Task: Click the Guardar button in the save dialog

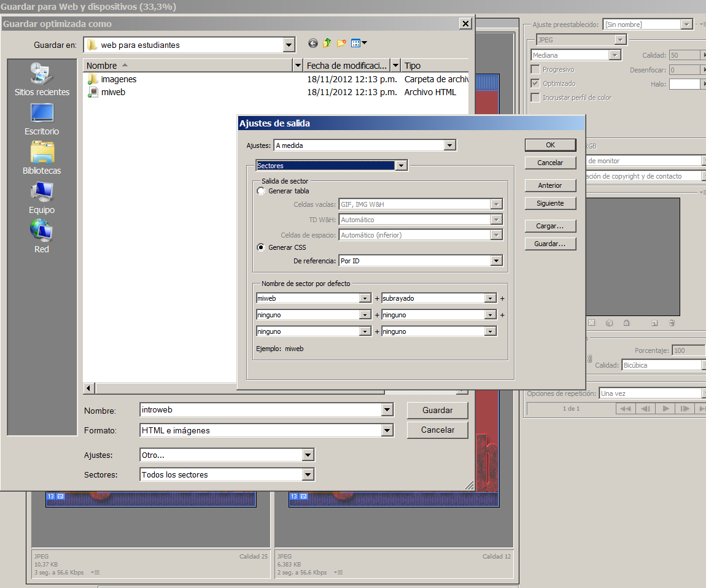Action: point(437,410)
